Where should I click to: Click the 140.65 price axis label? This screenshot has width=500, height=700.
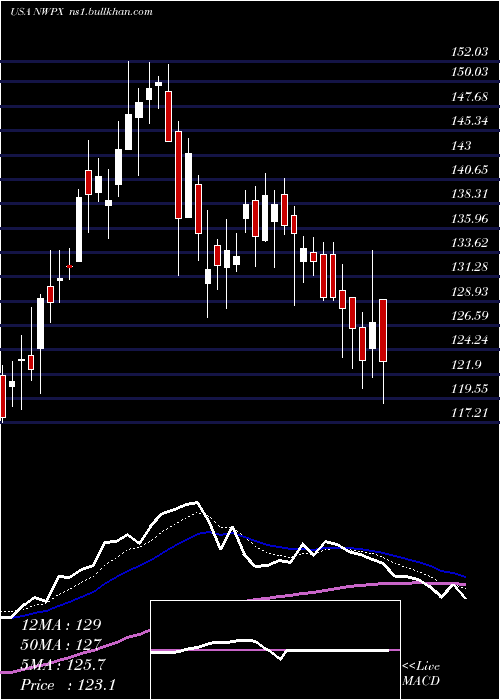[x=469, y=170]
